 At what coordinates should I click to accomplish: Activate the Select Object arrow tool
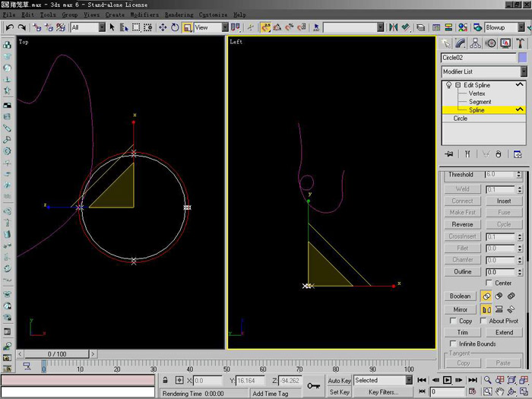pyautogui.click(x=112, y=27)
